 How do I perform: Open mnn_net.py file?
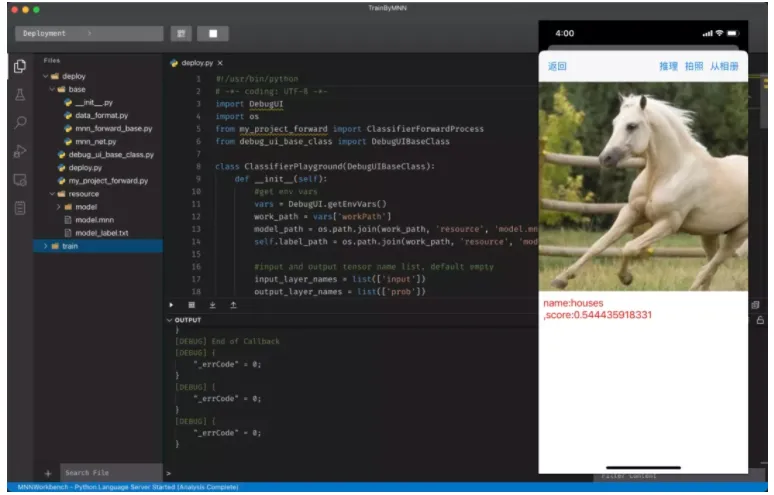90,142
